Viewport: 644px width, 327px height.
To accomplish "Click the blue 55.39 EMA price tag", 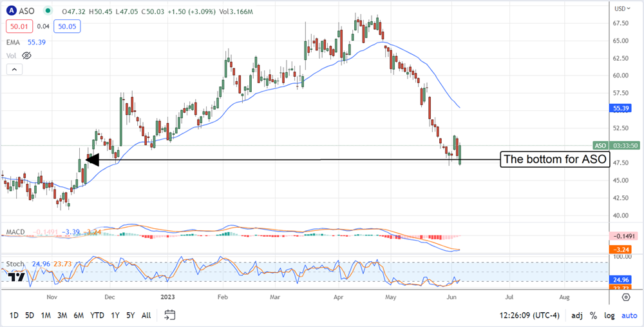I will [x=620, y=110].
